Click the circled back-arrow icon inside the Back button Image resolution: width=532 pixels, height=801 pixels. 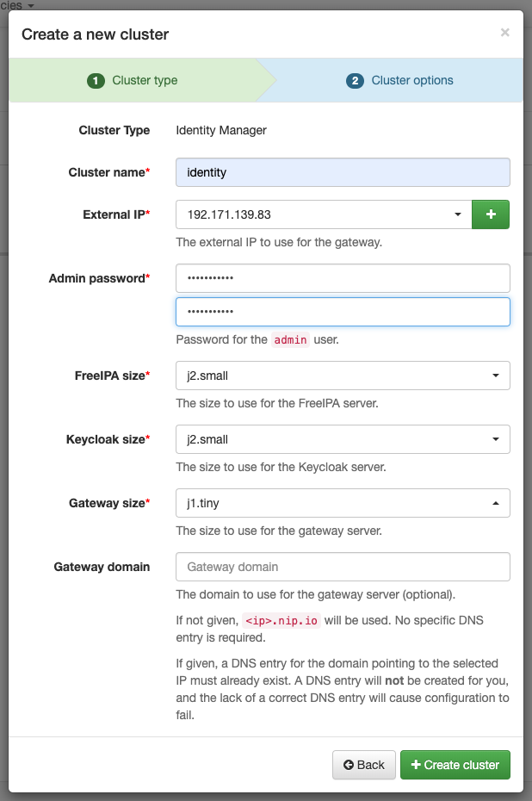[348, 765]
